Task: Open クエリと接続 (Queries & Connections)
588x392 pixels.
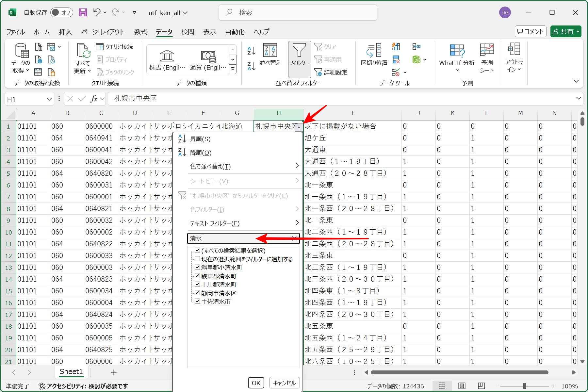Action: pyautogui.click(x=114, y=47)
